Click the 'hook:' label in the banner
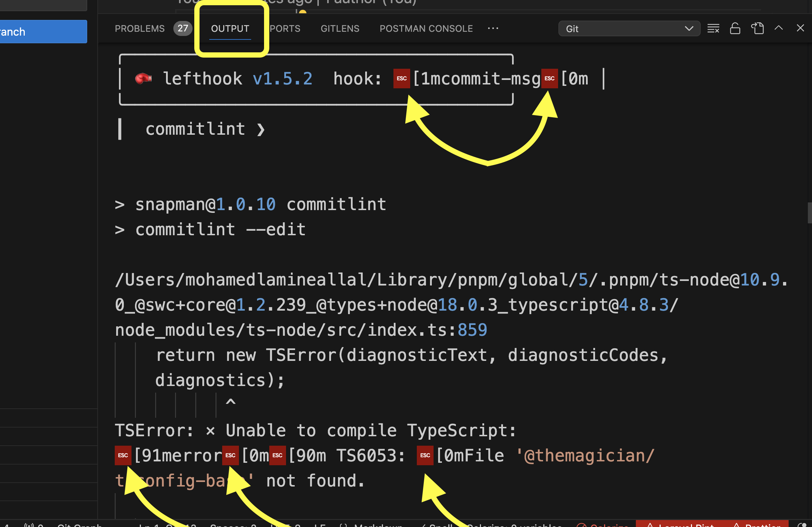This screenshot has width=812, height=527. click(358, 79)
